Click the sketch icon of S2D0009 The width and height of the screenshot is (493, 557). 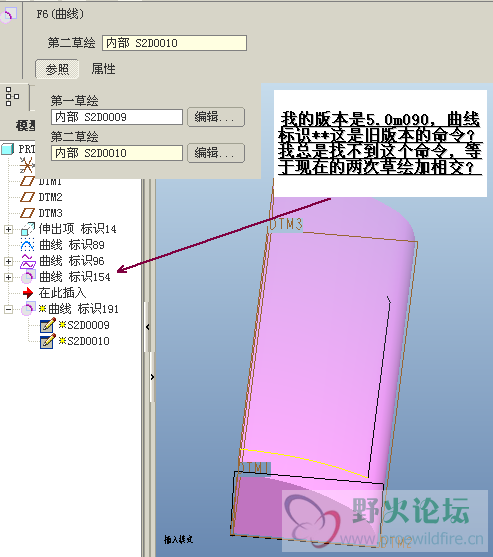click(x=48, y=325)
